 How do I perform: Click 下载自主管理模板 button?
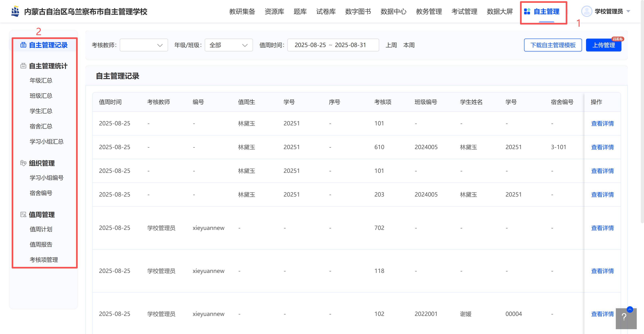coord(553,45)
